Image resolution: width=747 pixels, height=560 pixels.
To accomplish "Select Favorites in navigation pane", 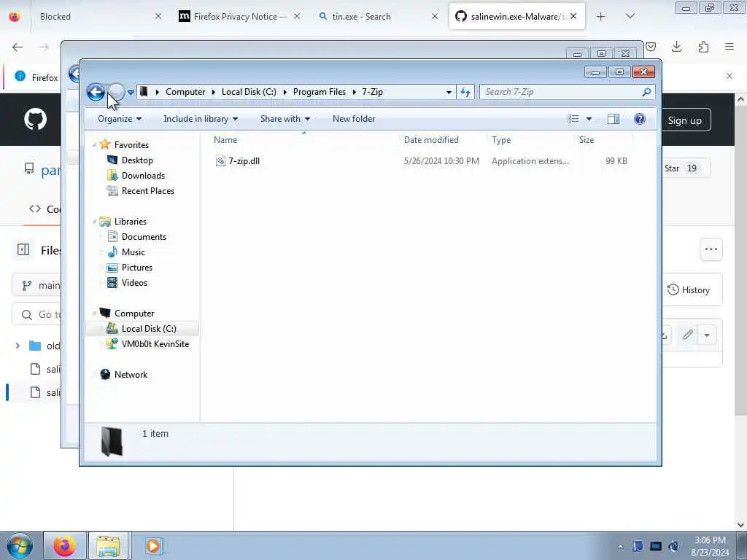I will coord(131,145).
